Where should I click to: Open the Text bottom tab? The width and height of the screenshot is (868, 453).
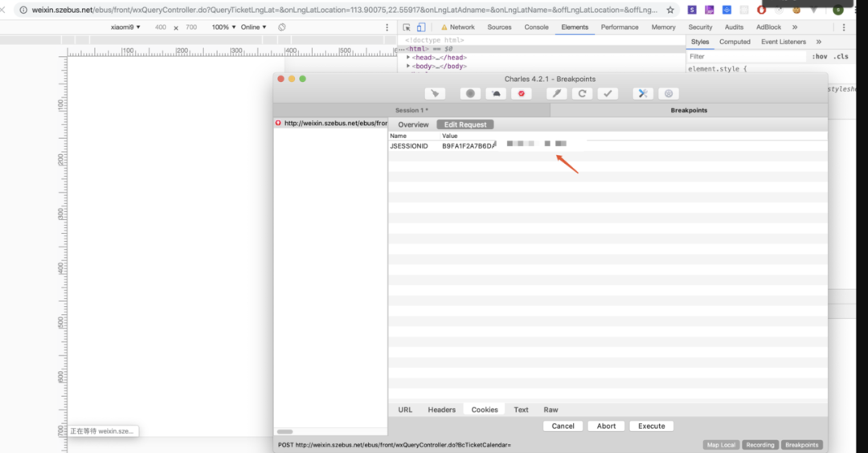click(521, 410)
